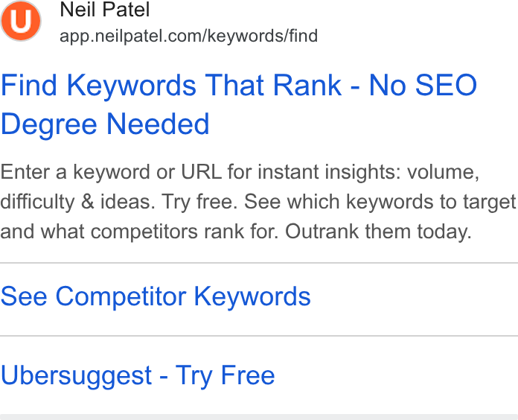Image resolution: width=518 pixels, height=420 pixels.
Task: Click the orange Ubersuggest logo icon
Action: coord(21,21)
